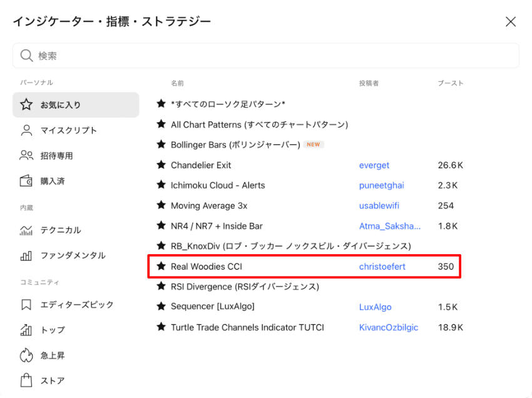
Task: Add Sequencer [LuxAlgo] indicator
Action: (x=212, y=307)
